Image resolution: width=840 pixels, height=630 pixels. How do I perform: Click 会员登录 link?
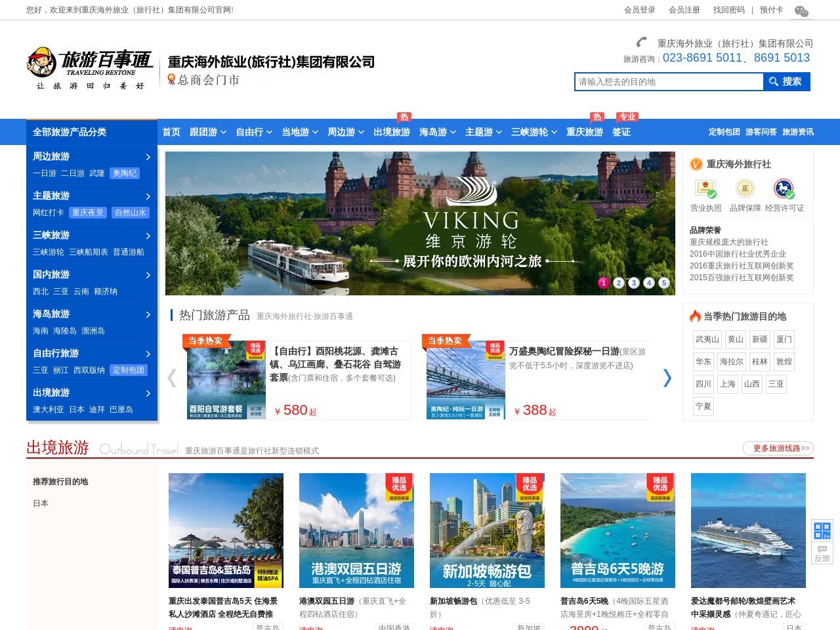(640, 10)
